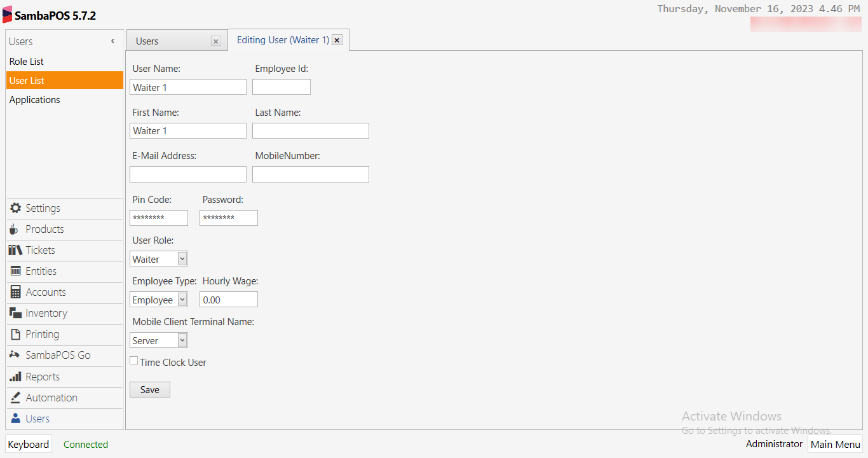Open the User Role dropdown
Screen dimensions: 868x458
181,258
